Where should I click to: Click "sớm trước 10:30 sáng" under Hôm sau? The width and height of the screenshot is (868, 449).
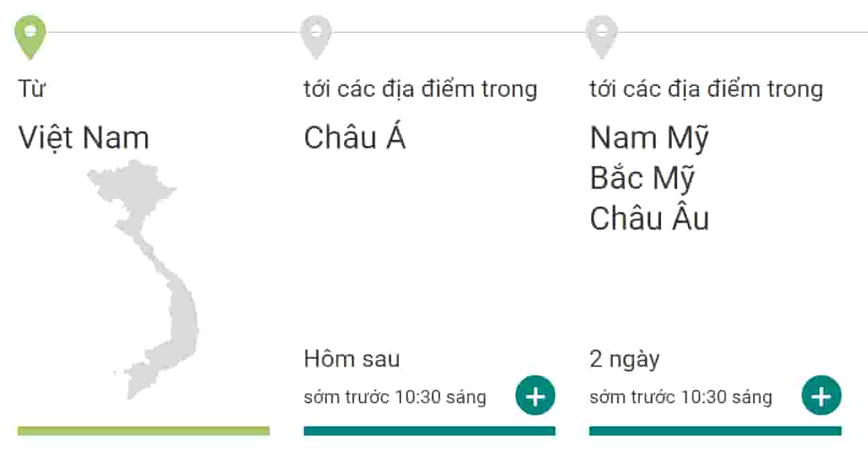tap(394, 397)
